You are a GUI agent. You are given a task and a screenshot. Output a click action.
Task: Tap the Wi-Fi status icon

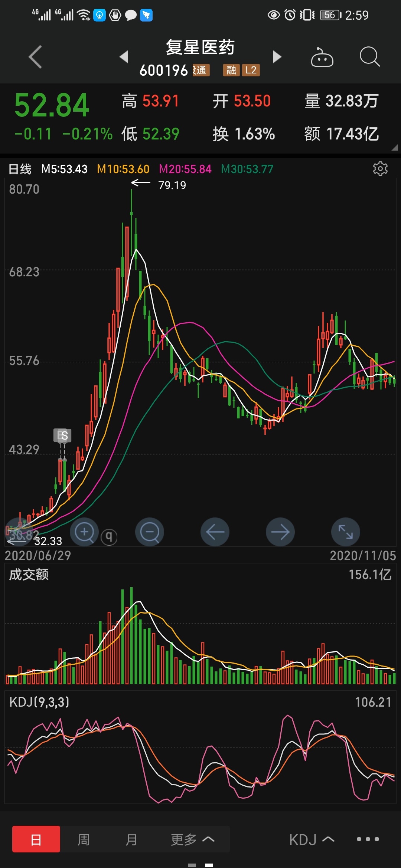click(x=84, y=15)
